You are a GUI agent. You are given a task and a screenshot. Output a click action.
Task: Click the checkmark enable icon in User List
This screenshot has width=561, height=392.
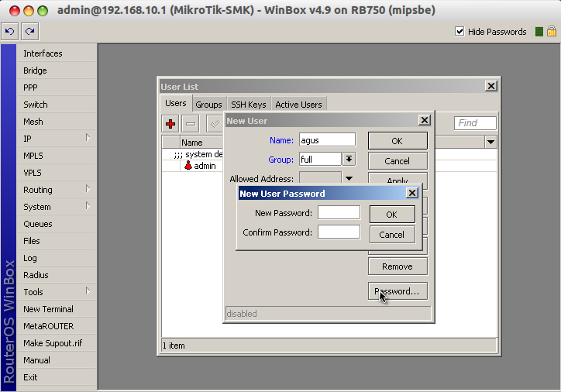(215, 124)
